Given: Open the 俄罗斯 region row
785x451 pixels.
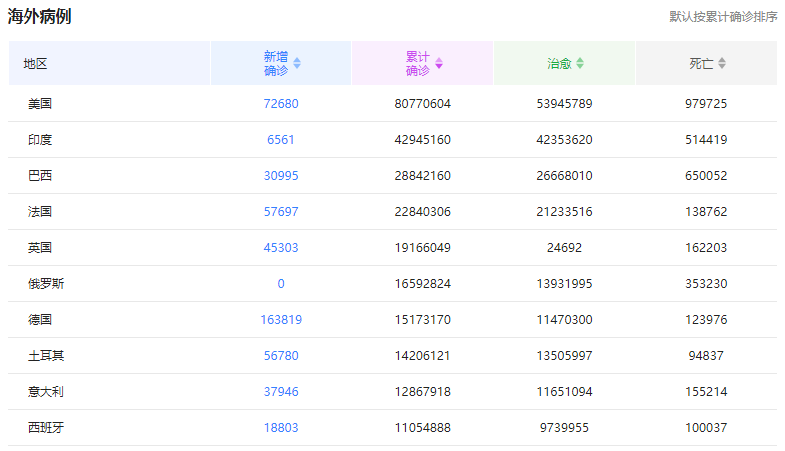Looking at the screenshot, I should [392, 284].
